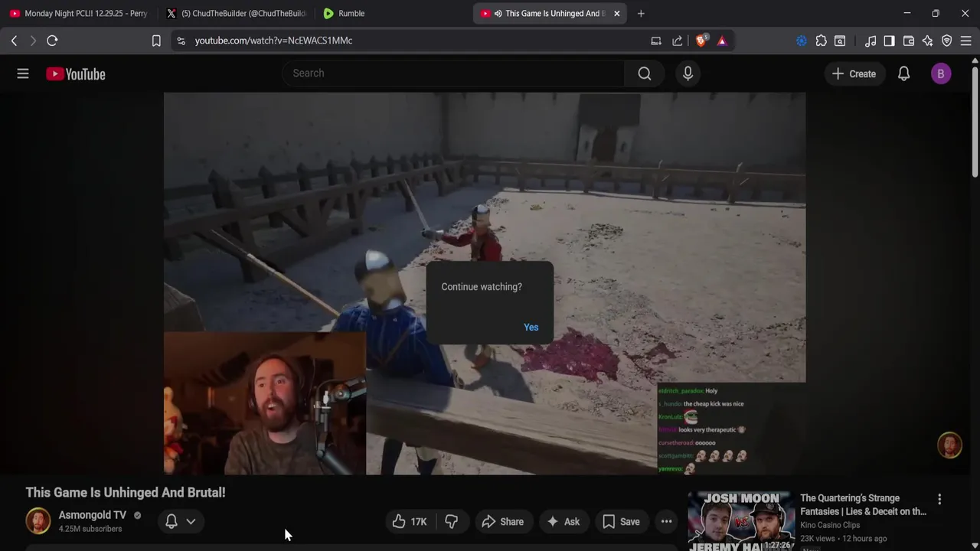This screenshot has width=980, height=551.
Task: Open the Brave VPN shield icon
Action: pyautogui.click(x=947, y=41)
